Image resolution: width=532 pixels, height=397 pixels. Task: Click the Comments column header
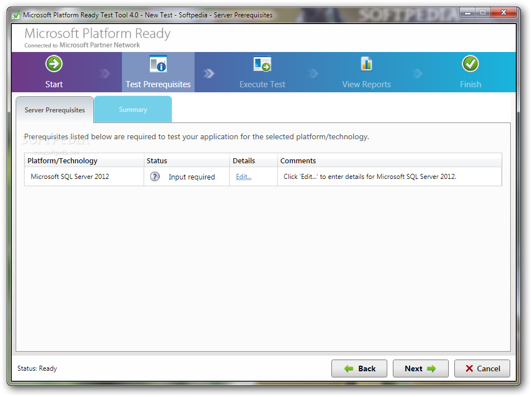tap(389, 160)
